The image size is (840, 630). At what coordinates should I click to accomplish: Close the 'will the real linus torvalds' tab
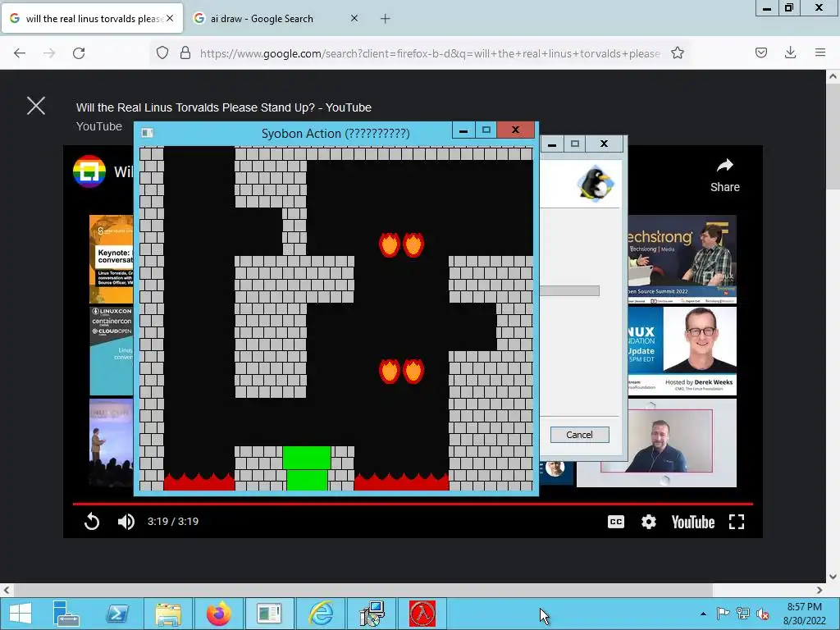[170, 18]
